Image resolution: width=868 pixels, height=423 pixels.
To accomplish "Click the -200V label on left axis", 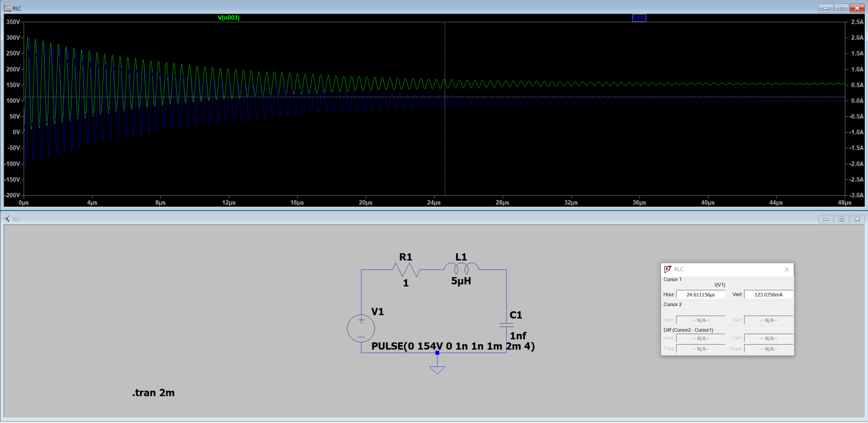I will point(13,195).
